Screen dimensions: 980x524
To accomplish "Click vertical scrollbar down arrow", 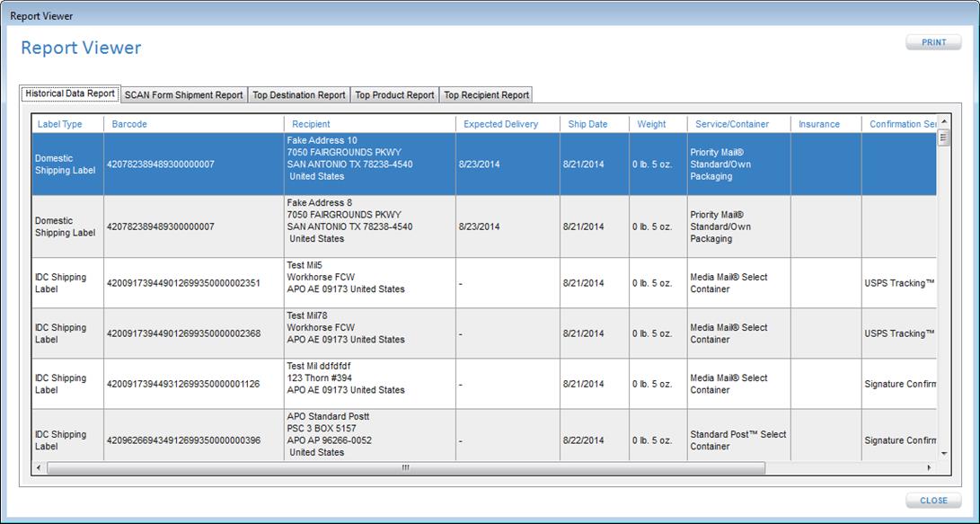I will 944,454.
